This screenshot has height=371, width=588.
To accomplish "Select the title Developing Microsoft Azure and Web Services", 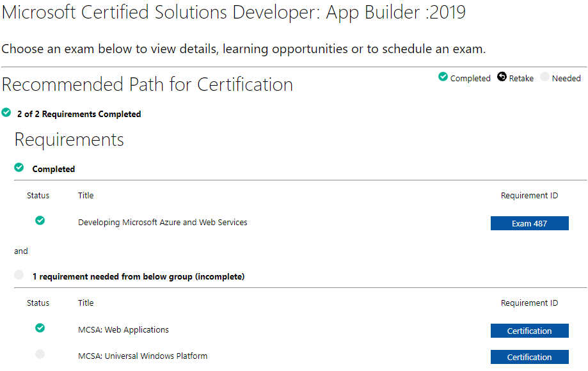I will [x=163, y=222].
